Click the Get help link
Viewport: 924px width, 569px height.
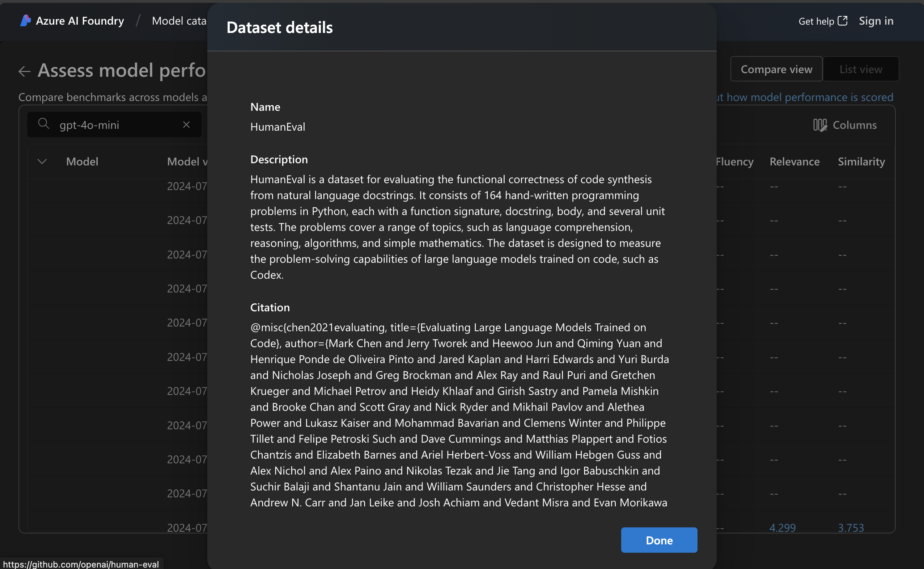tap(816, 21)
